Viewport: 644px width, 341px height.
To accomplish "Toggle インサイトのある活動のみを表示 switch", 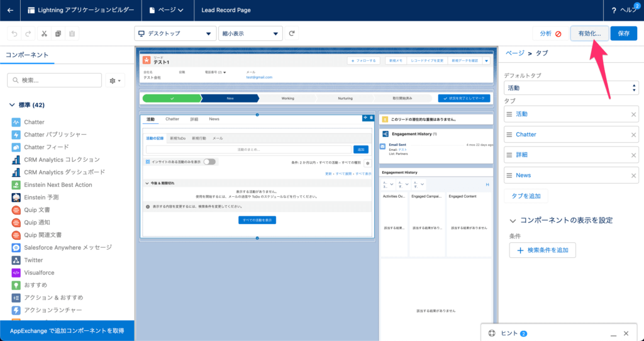I will pos(209,162).
